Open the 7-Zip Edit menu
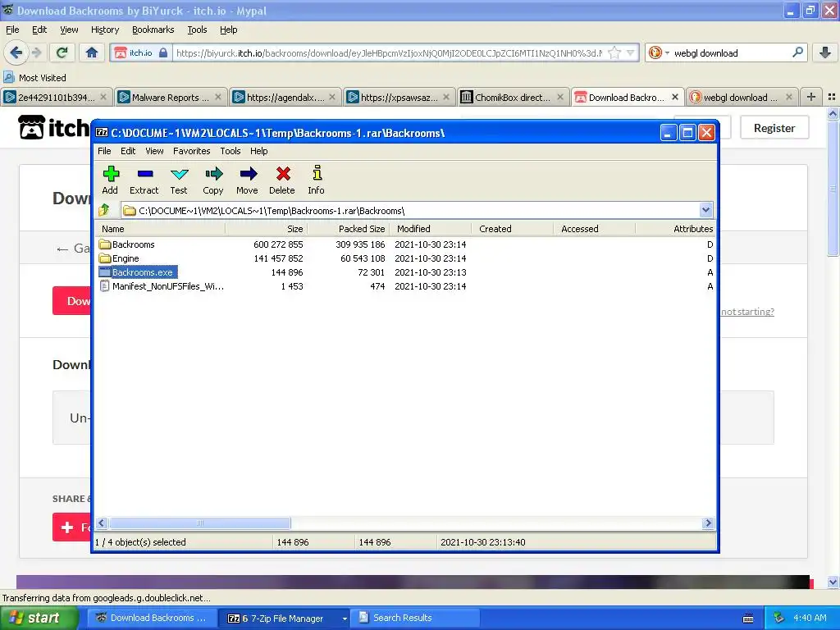 tap(128, 151)
